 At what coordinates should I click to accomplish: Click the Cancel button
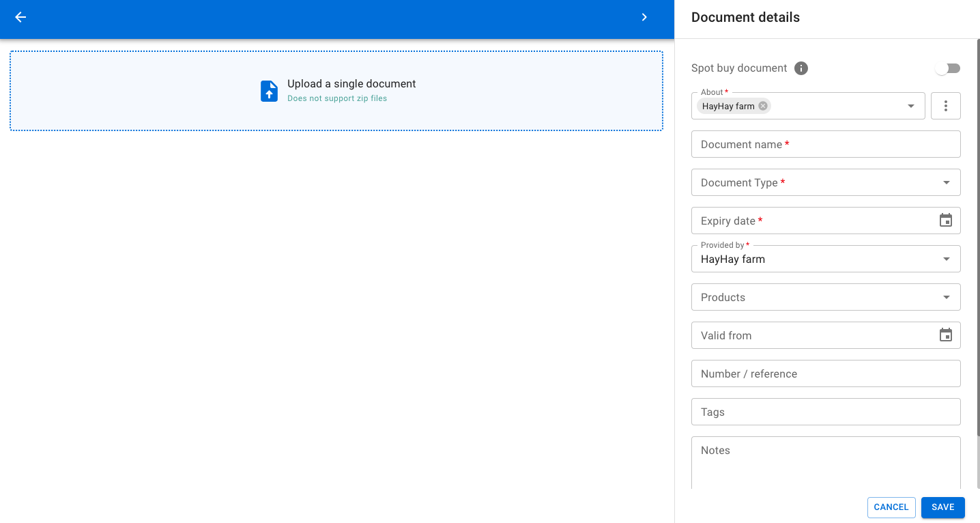(x=891, y=507)
